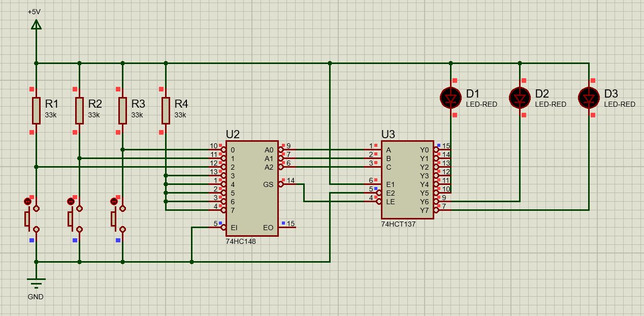644x316 pixels.
Task: Select the D3 LED-RED diode symbol
Action: click(589, 98)
